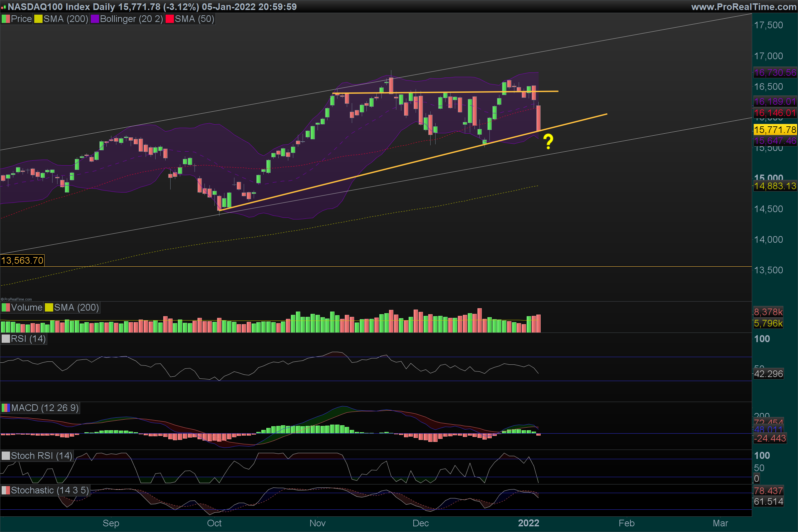
Task: Click the 2022 marker on time axis
Action: [528, 523]
